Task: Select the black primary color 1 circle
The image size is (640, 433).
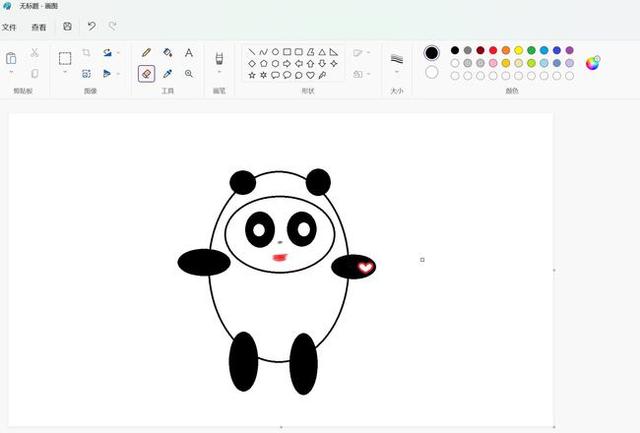Action: [432, 53]
